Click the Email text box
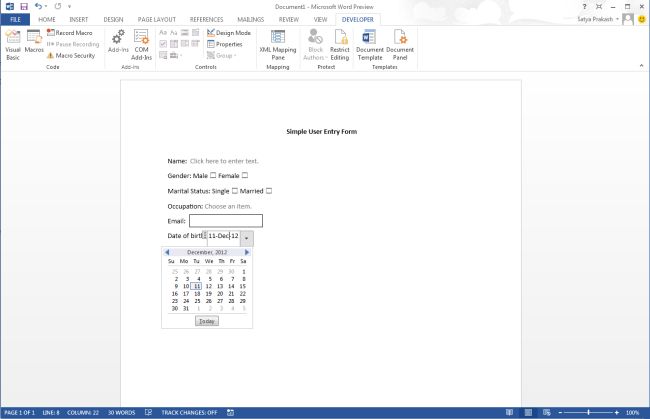Image resolution: width=650 pixels, height=419 pixels. pos(226,221)
